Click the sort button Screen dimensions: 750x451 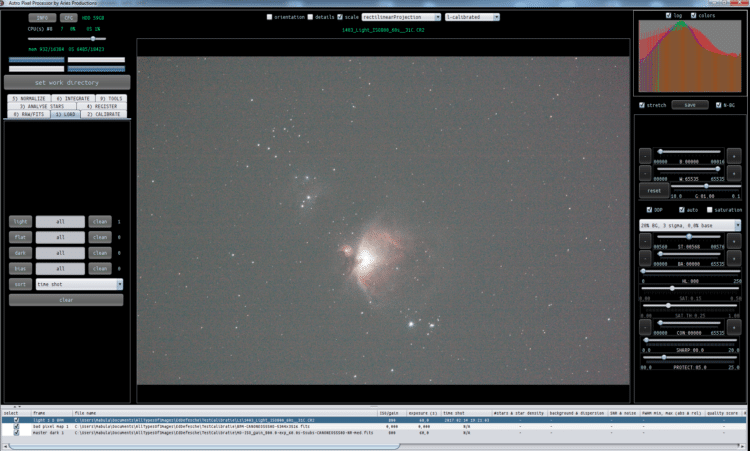[21, 284]
